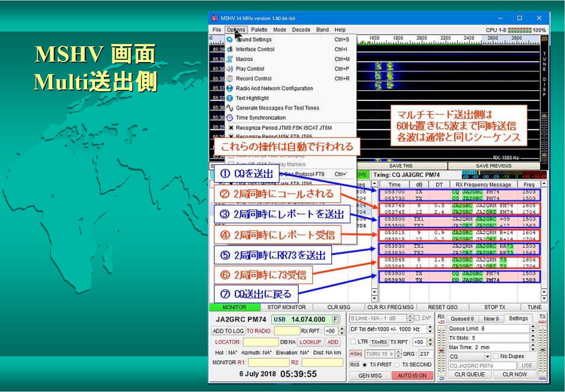Click the TX=RX button
This screenshot has height=392, width=565.
(x=379, y=342)
